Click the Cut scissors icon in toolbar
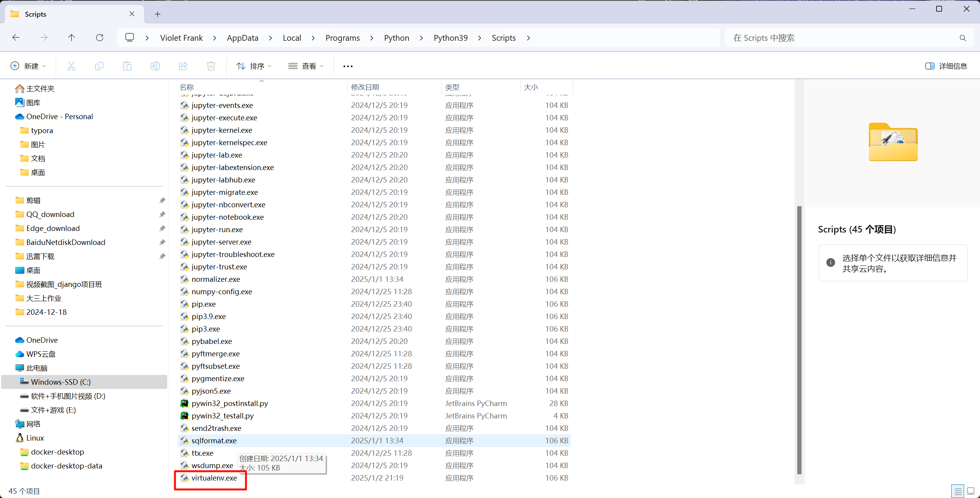 pos(71,66)
